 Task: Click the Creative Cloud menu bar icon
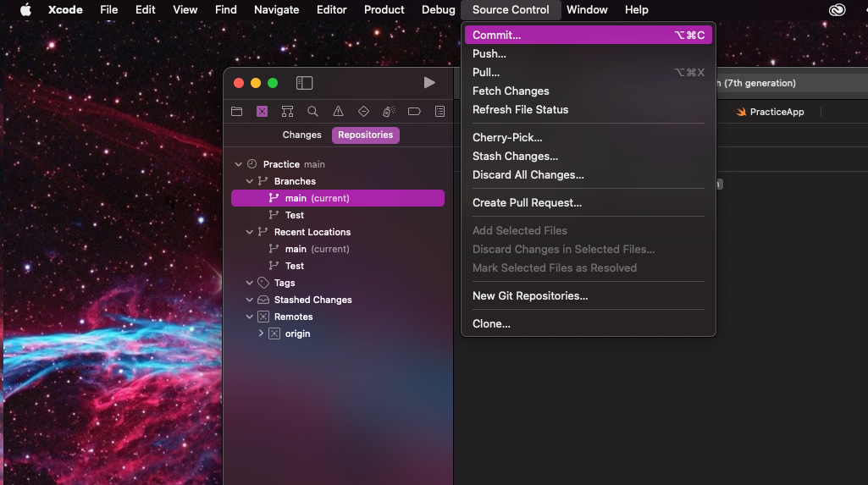pos(837,9)
